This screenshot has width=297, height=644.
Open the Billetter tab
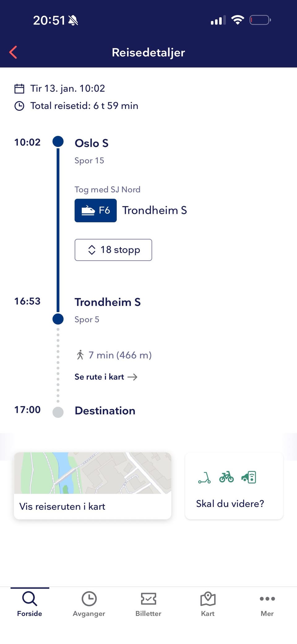coord(148,603)
